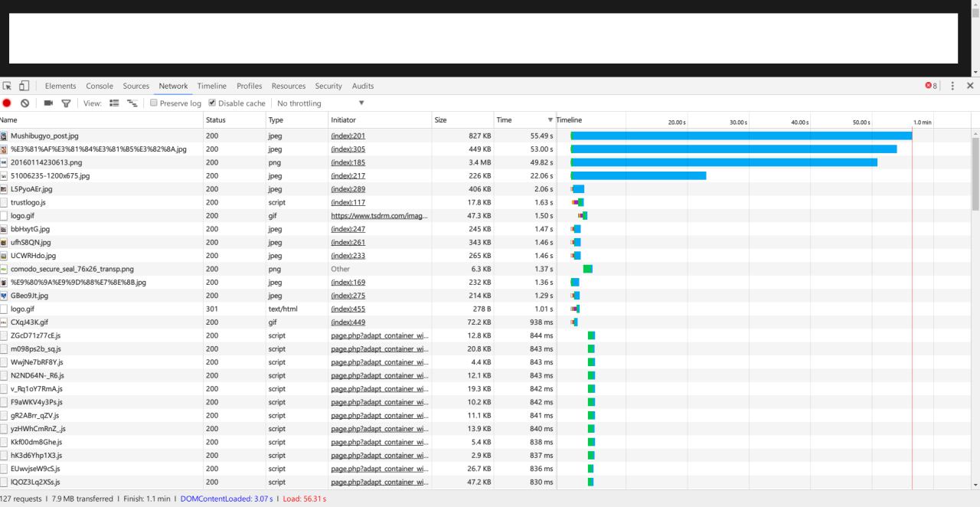Click the Mushibugyo_post.jpg blue timeline bar

pyautogui.click(x=741, y=136)
